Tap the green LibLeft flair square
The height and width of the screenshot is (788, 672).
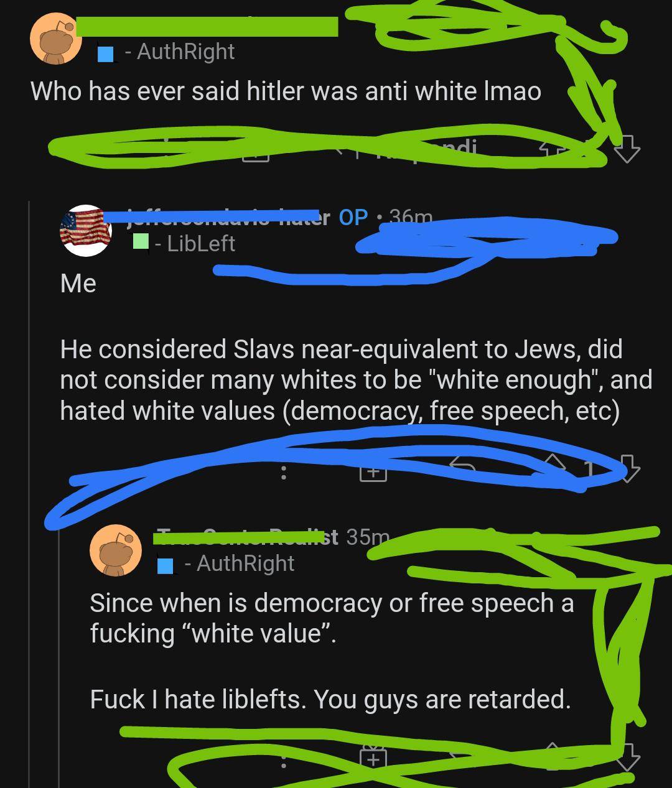point(141,241)
